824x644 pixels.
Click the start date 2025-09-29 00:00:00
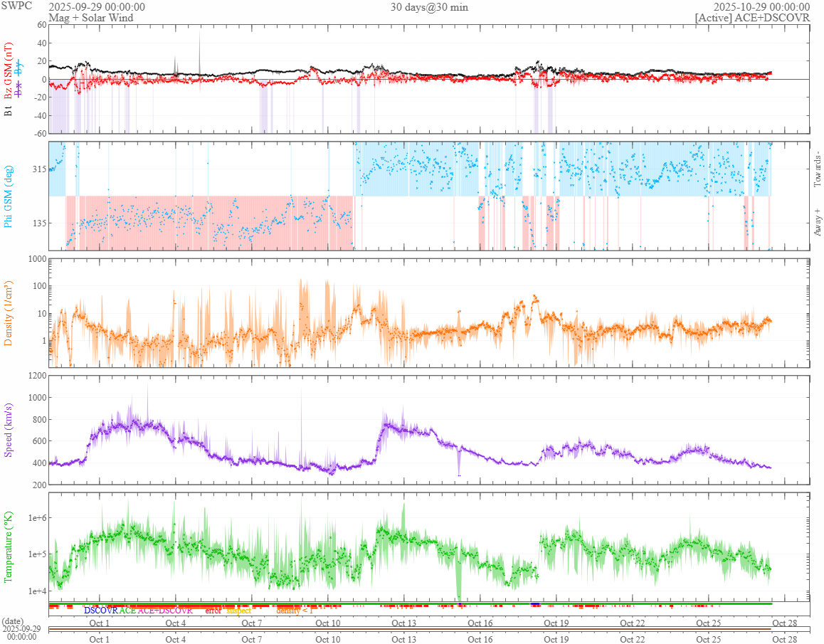[x=97, y=7]
